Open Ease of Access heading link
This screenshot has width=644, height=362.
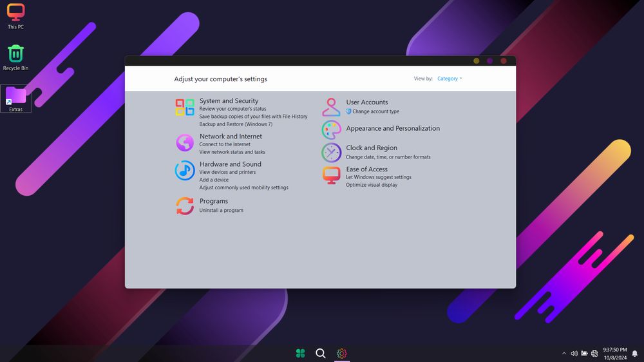tap(366, 169)
